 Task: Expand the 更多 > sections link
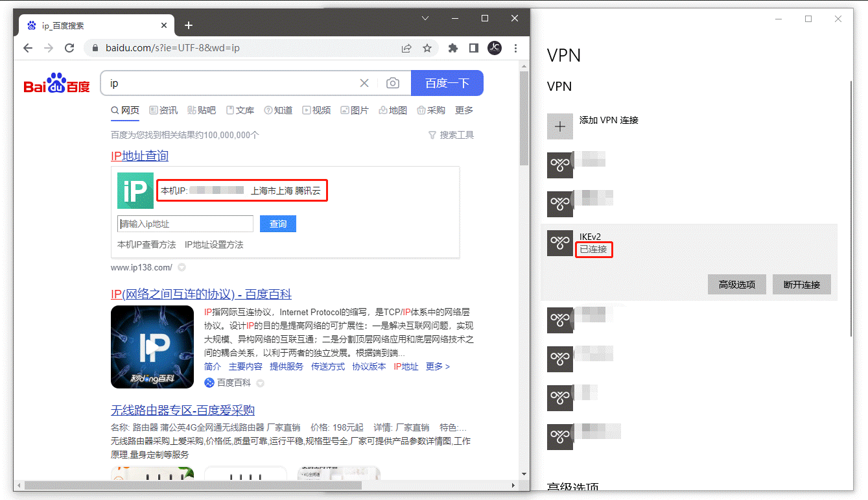point(438,366)
